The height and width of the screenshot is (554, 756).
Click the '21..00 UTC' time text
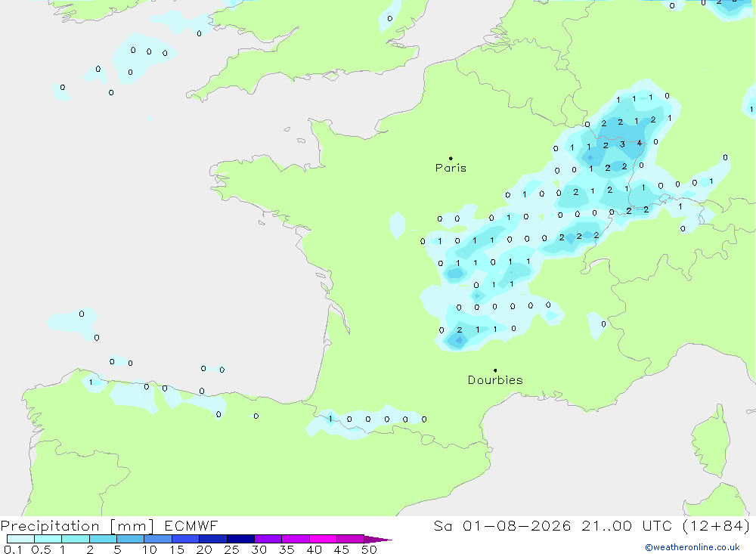tap(627, 526)
